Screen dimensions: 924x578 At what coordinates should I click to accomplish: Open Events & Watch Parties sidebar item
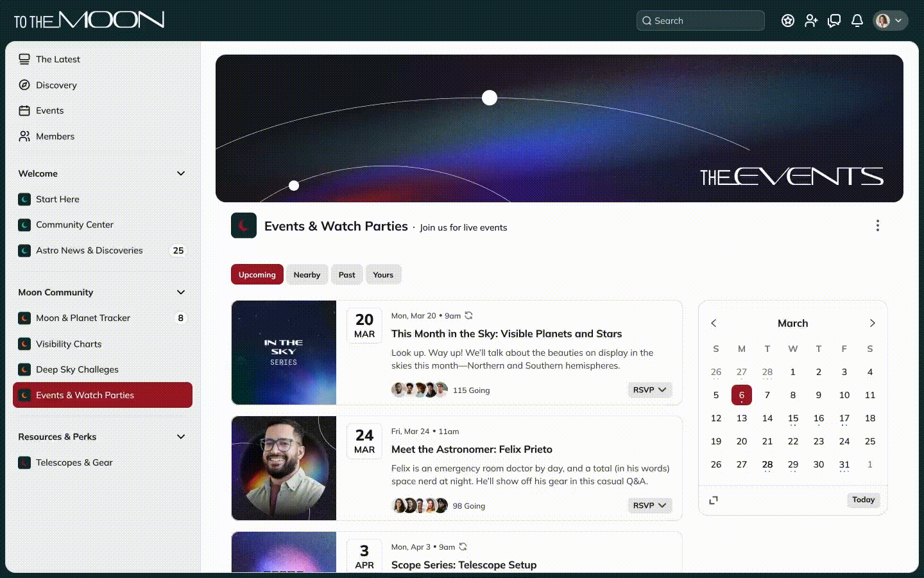pos(103,395)
